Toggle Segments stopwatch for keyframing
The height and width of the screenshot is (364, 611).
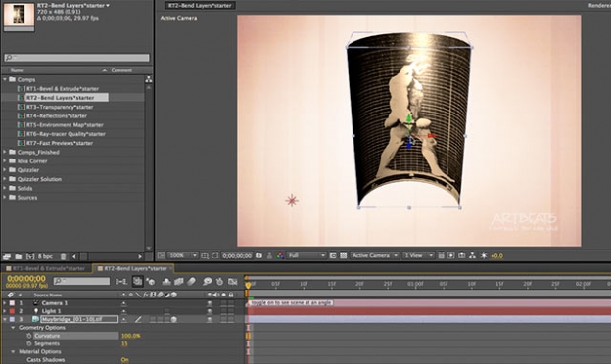[28, 343]
